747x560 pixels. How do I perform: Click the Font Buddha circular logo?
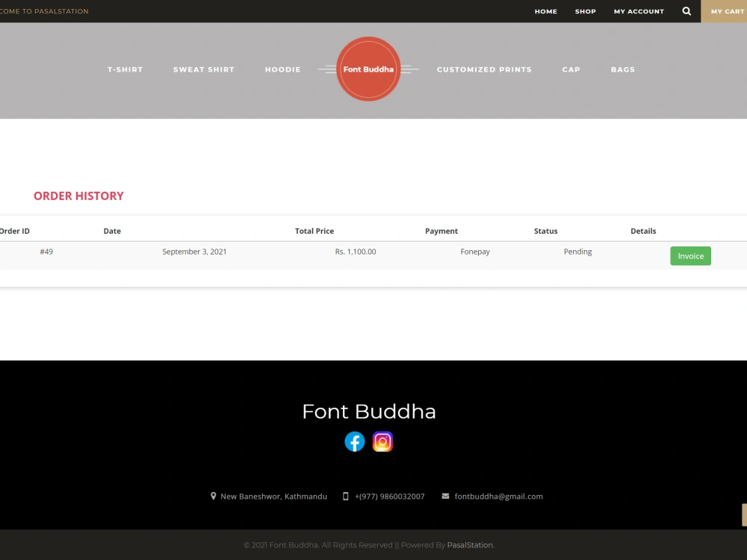(368, 69)
